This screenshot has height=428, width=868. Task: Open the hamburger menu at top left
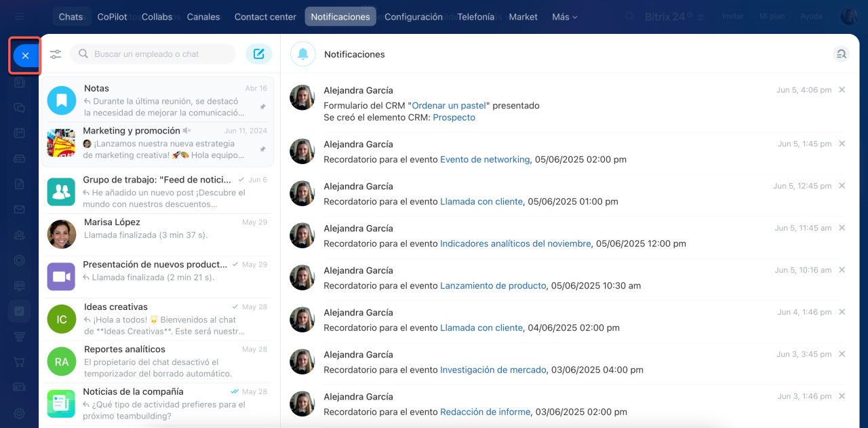click(x=20, y=16)
